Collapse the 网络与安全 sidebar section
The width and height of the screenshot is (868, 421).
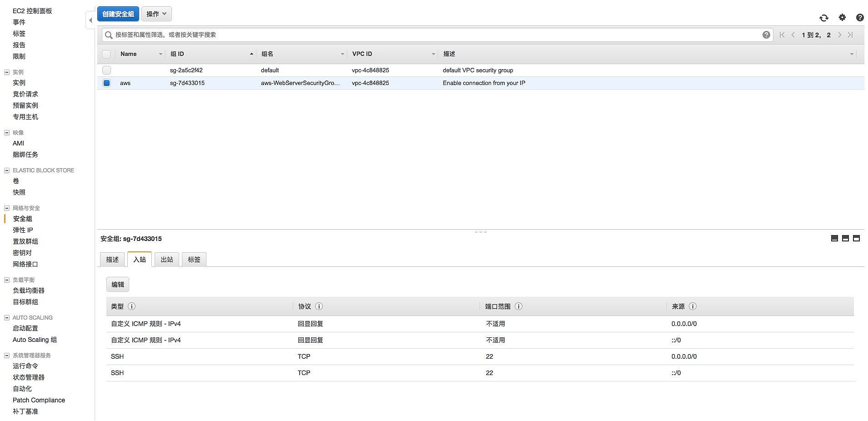(x=7, y=208)
